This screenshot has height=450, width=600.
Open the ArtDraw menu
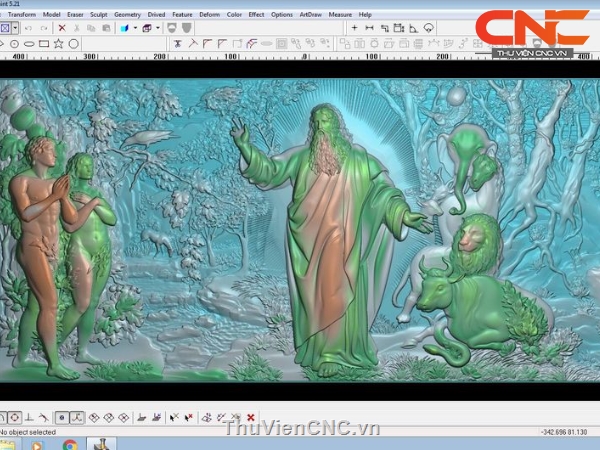pyautogui.click(x=310, y=15)
